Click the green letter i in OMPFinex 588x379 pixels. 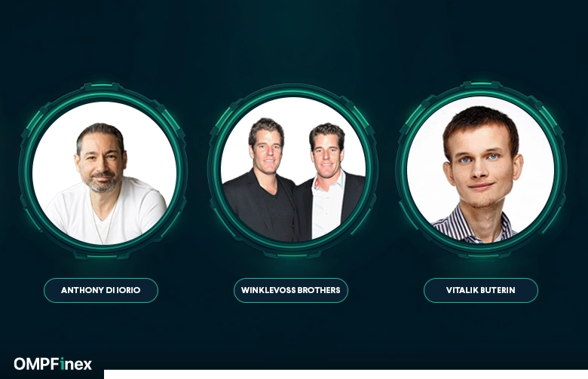(63, 364)
